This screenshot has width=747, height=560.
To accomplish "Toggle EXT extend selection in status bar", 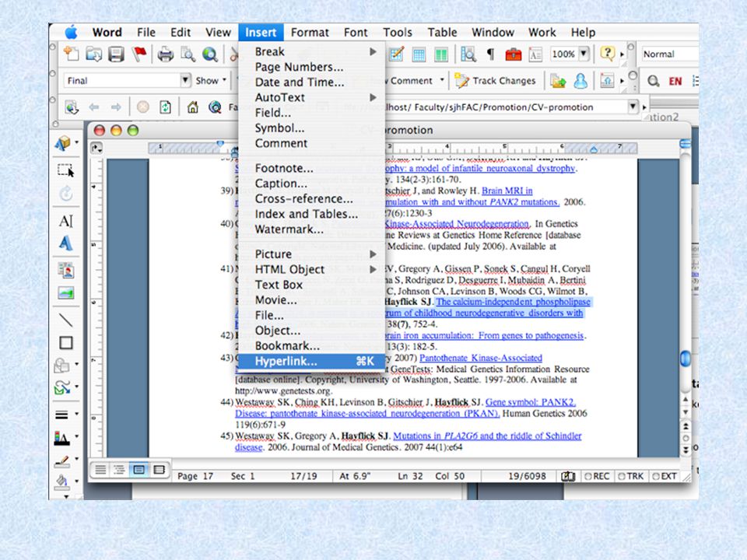I will (664, 476).
